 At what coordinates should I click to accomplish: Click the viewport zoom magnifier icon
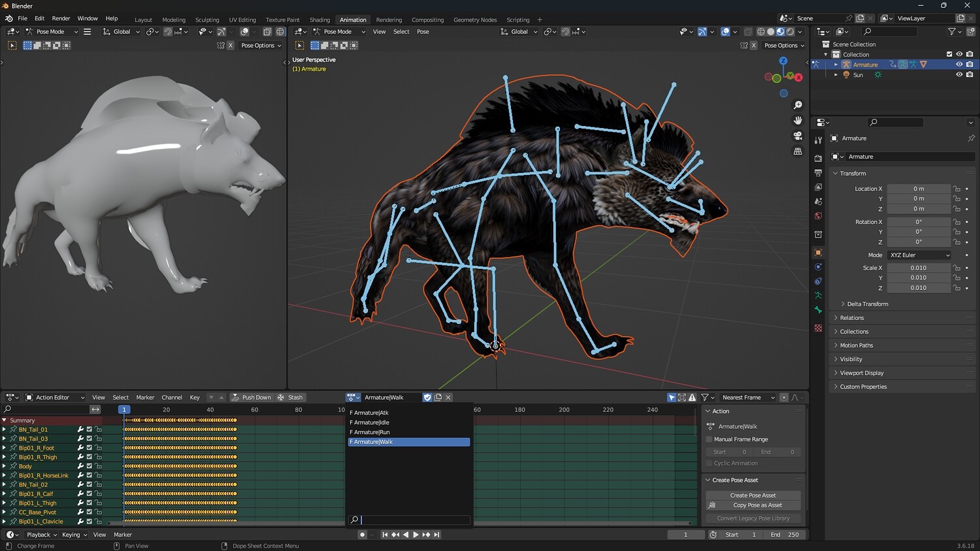(798, 105)
